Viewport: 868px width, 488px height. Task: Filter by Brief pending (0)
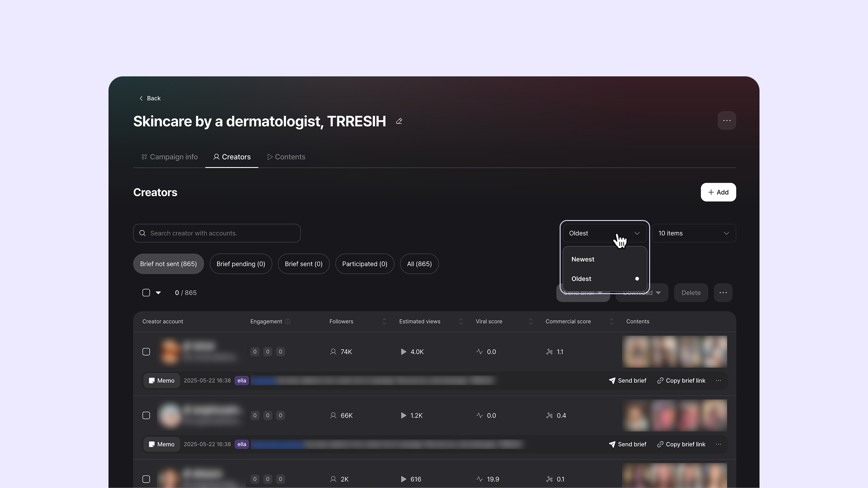241,264
